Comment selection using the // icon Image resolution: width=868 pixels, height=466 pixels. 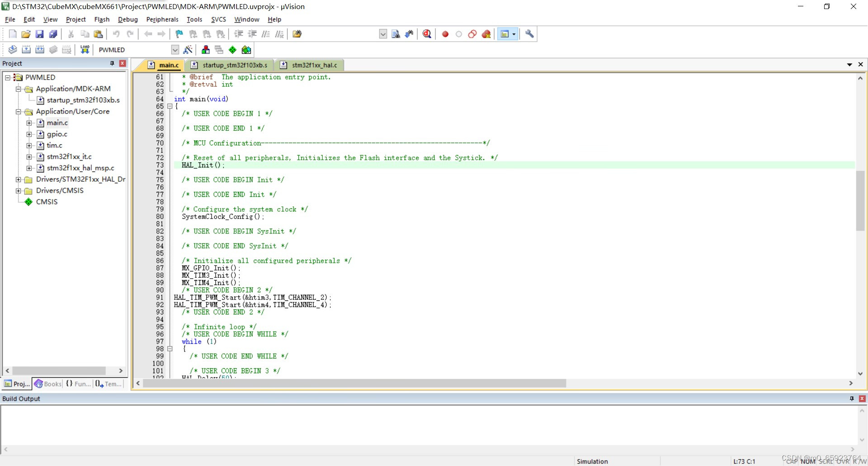[266, 34]
